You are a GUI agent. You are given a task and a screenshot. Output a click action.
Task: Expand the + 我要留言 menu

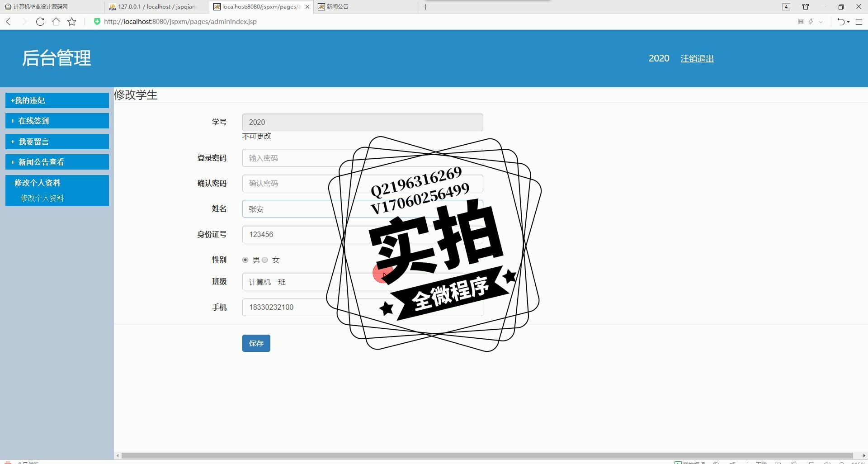pyautogui.click(x=57, y=142)
